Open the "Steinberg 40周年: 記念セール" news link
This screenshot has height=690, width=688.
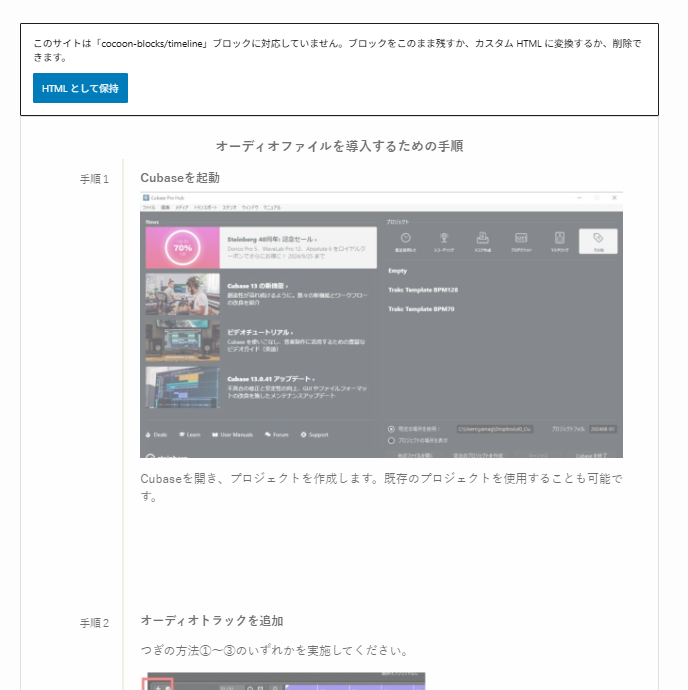coord(272,239)
